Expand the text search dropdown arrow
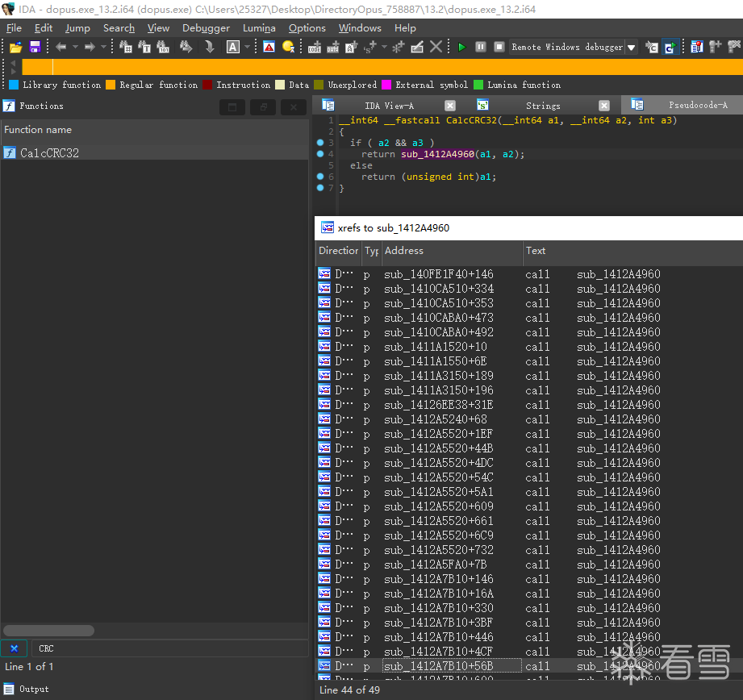Viewport: 743px width, 700px height. click(248, 47)
